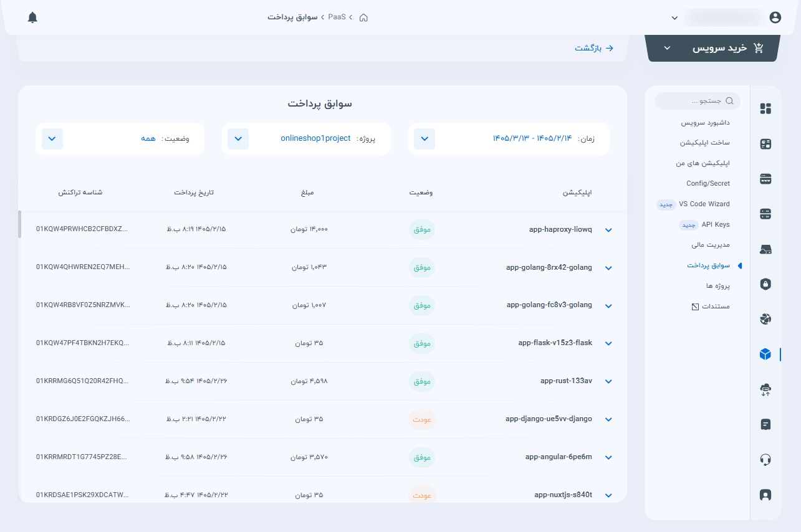
Task: Click the خرید سرویس button
Action: click(x=713, y=48)
